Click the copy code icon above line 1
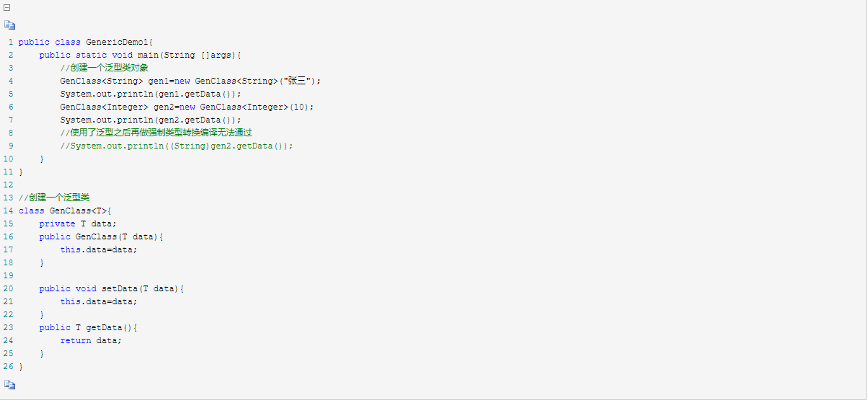The height and width of the screenshot is (403, 868). pyautogui.click(x=9, y=25)
